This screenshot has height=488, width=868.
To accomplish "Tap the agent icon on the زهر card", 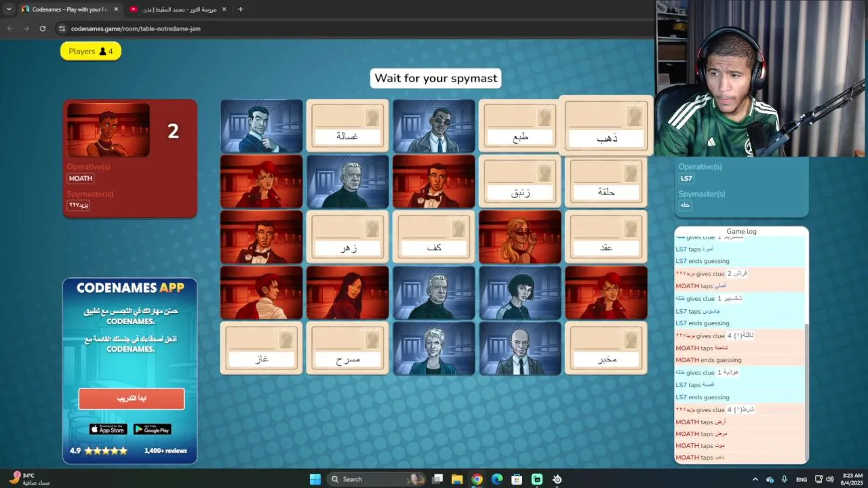I will click(x=372, y=229).
